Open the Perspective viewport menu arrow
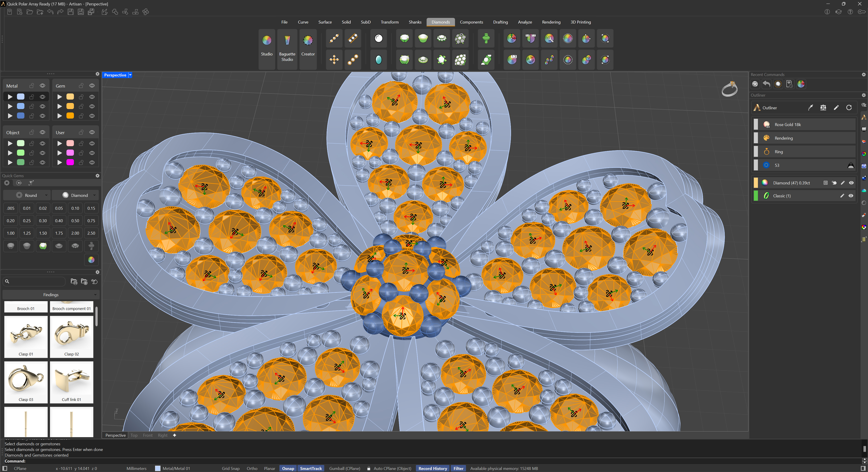Image resolution: width=868 pixels, height=472 pixels. 130,75
